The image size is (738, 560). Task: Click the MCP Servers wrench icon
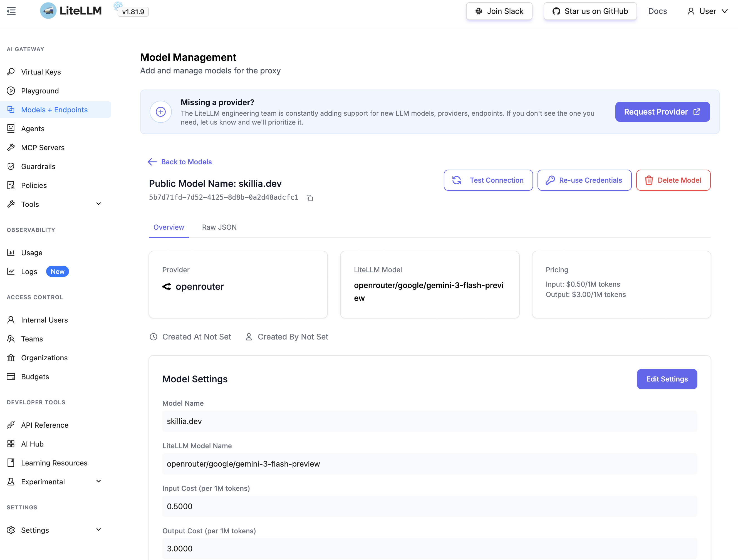point(11,147)
